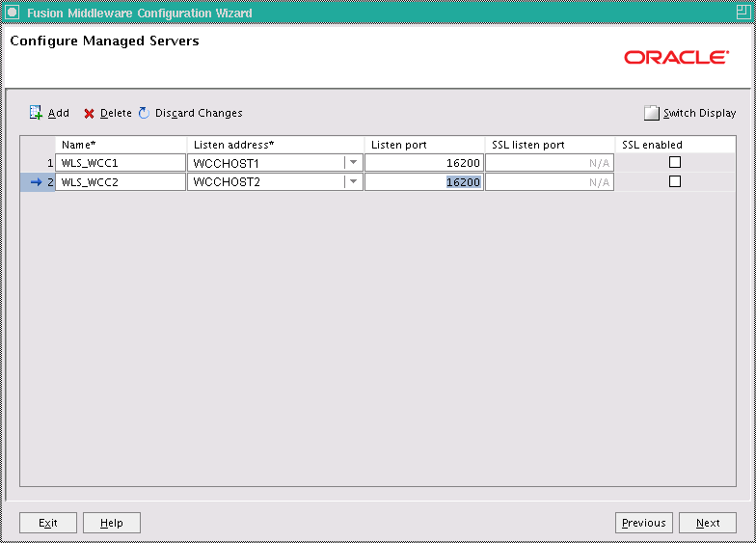Click the Discard Changes circular arrow icon

[144, 113]
